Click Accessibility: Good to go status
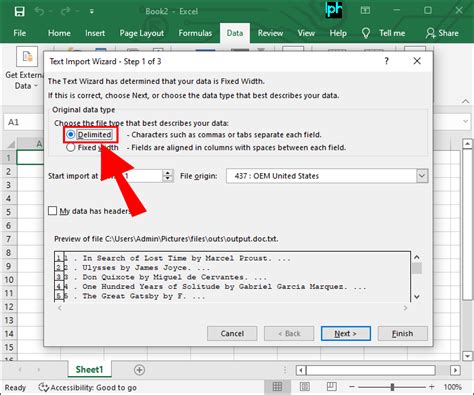The width and height of the screenshot is (474, 395). point(87,387)
